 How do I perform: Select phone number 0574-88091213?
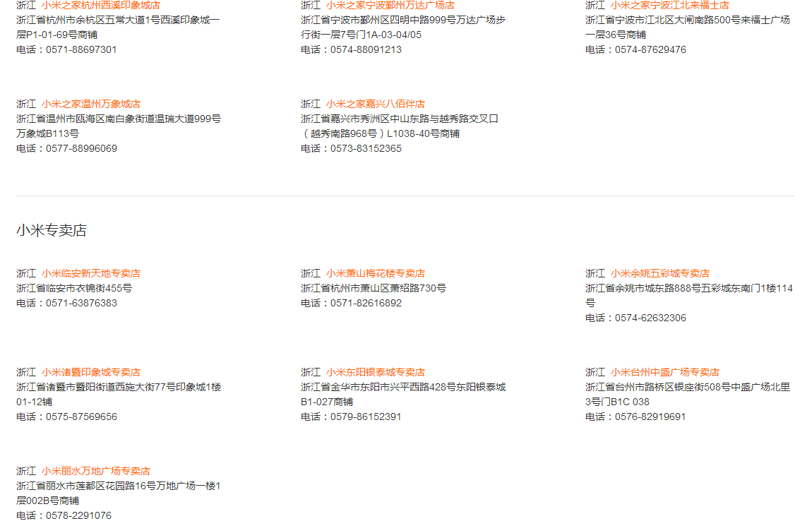coord(366,49)
